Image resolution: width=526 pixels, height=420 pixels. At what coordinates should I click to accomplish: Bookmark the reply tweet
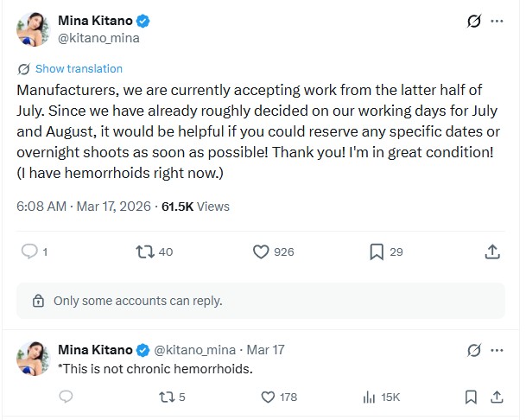(471, 397)
